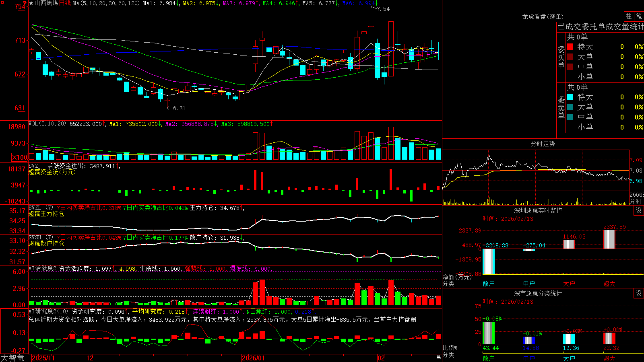Viewport: 644px width, 362px height.
Task: Click the SVSH (7) indicator label
Action: pyautogui.click(x=41, y=238)
